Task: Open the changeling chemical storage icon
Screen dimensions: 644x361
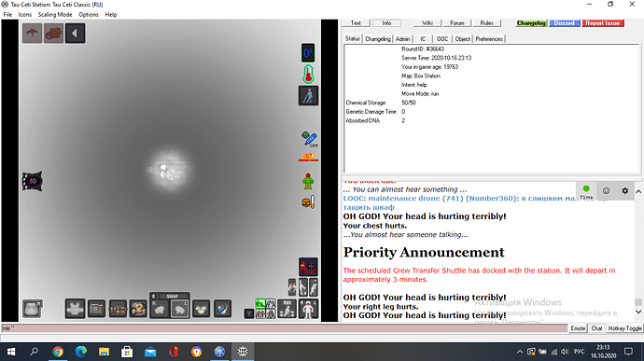Action: [x=33, y=181]
